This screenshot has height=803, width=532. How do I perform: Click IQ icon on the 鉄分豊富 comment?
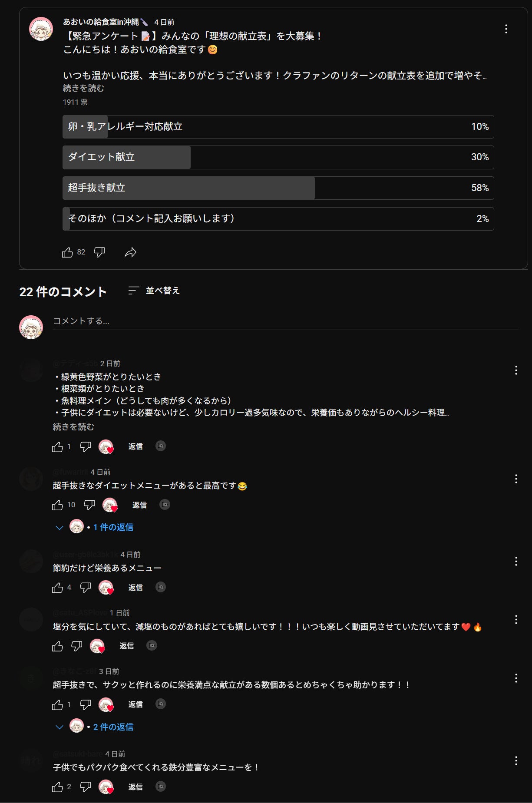[161, 786]
